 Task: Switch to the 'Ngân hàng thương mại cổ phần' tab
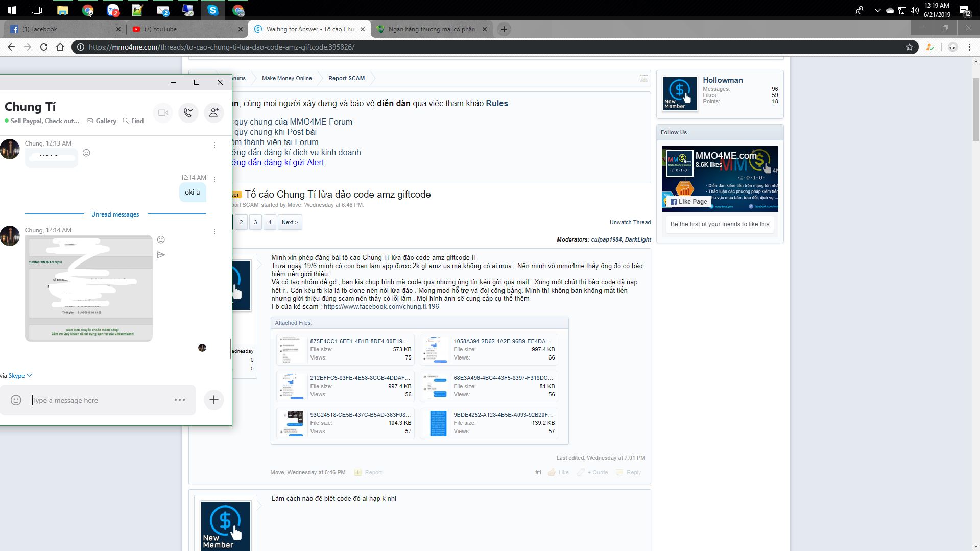point(431,29)
